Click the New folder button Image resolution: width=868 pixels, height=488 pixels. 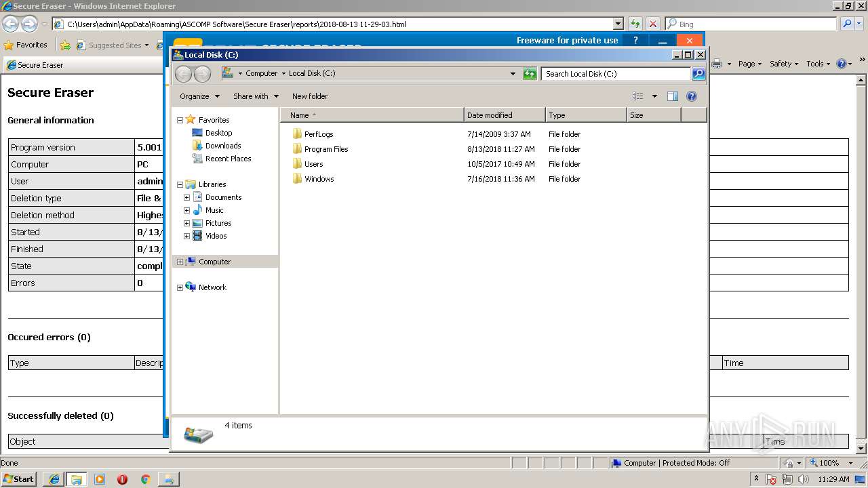pos(310,96)
